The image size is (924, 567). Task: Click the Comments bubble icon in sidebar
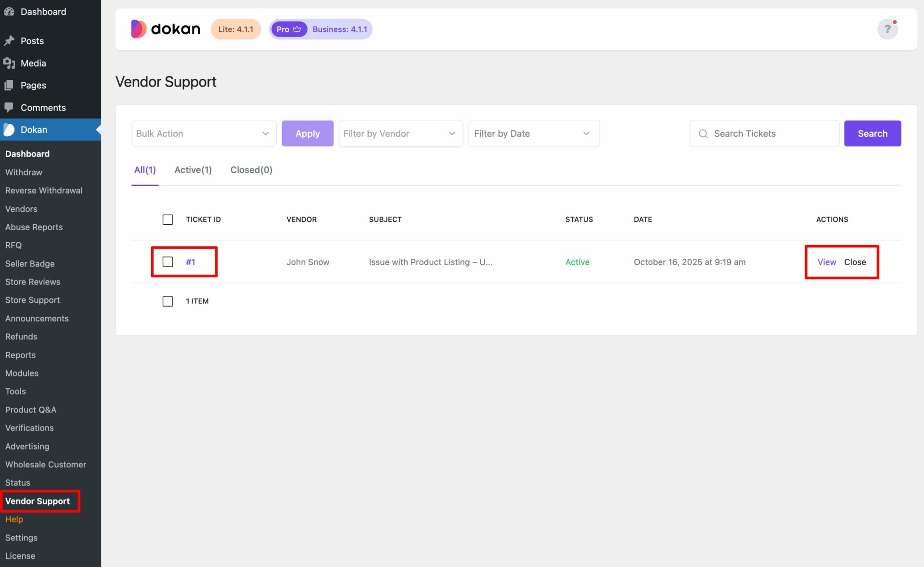(x=9, y=107)
